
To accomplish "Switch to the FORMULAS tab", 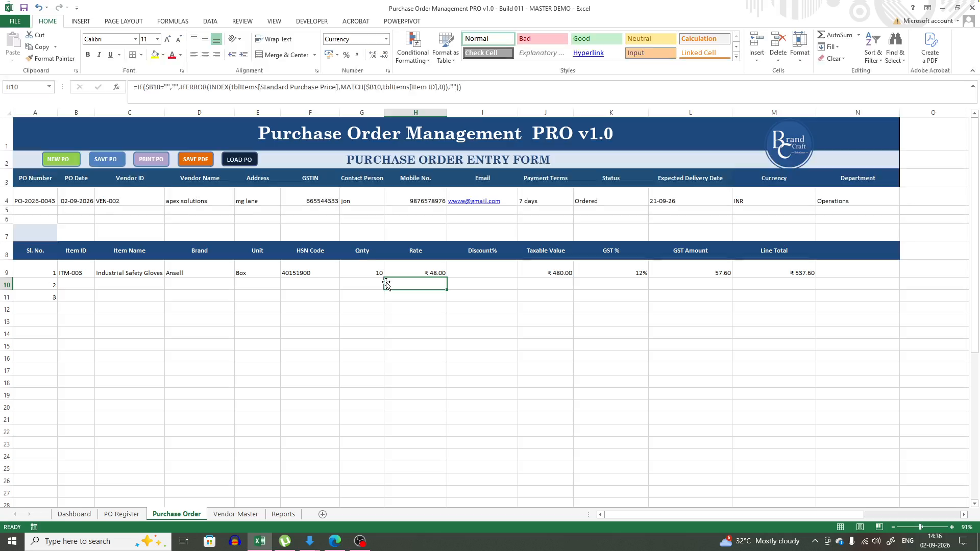I will click(173, 21).
